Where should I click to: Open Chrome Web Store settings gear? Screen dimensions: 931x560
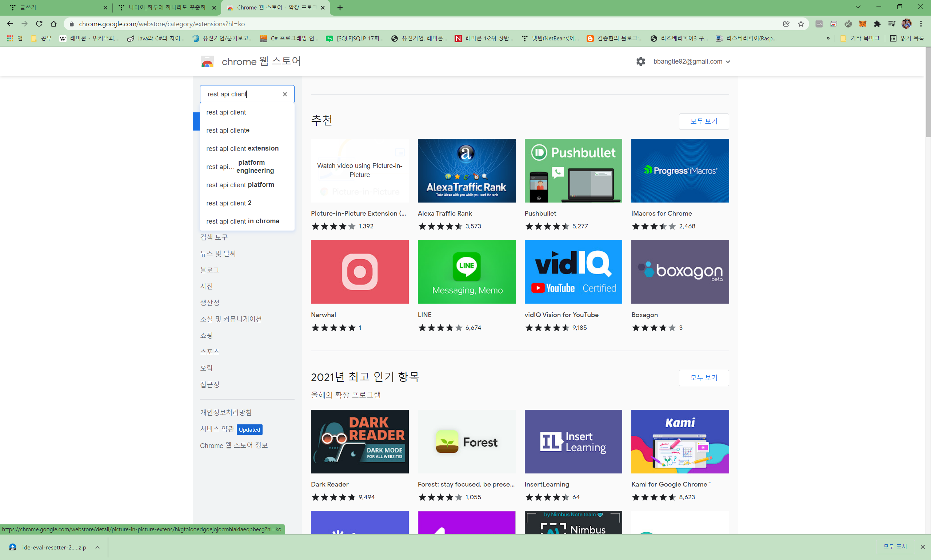(x=640, y=61)
